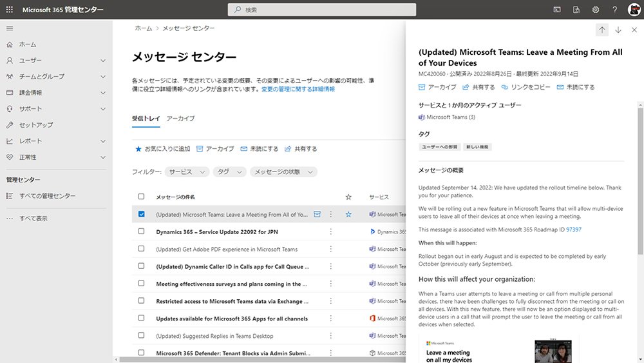Click the header icon beside the gear
The width and height of the screenshot is (644, 363).
click(576, 10)
